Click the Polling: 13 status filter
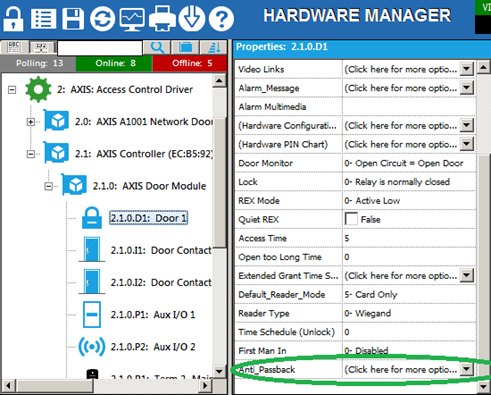491x395 pixels. click(38, 63)
